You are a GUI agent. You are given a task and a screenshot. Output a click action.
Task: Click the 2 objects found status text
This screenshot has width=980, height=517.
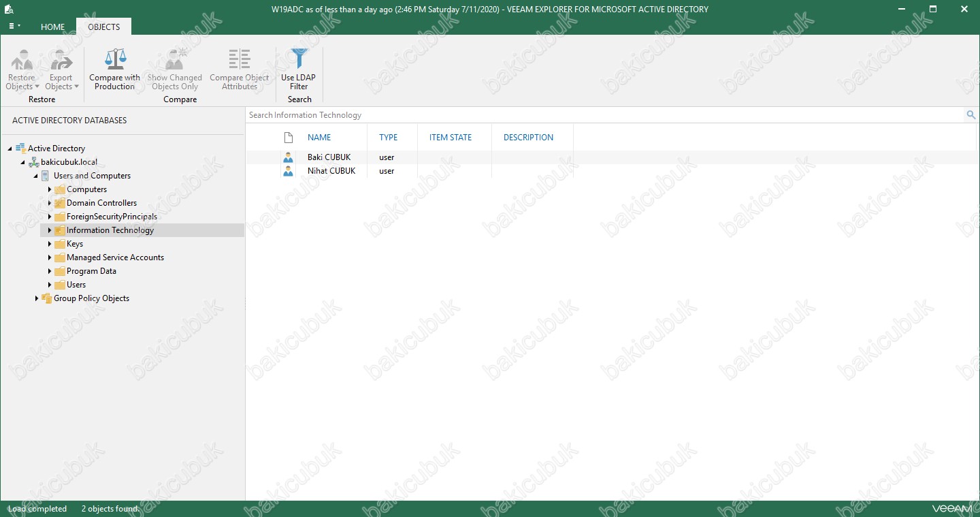[110, 509]
